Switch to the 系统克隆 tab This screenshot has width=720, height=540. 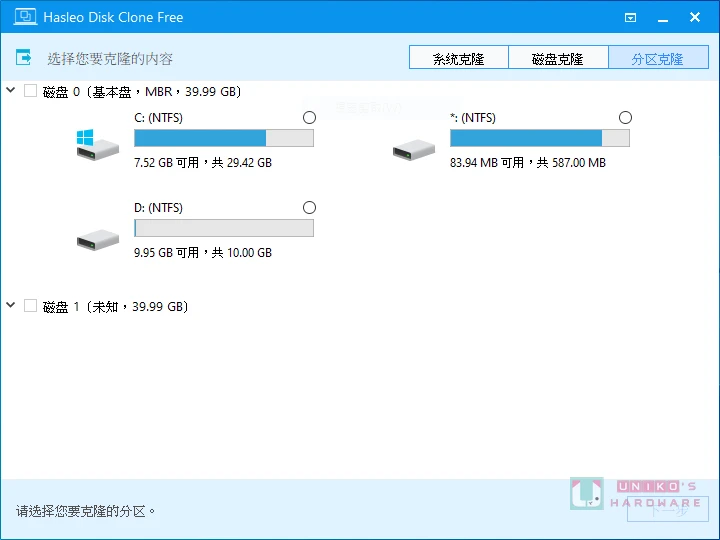click(459, 57)
